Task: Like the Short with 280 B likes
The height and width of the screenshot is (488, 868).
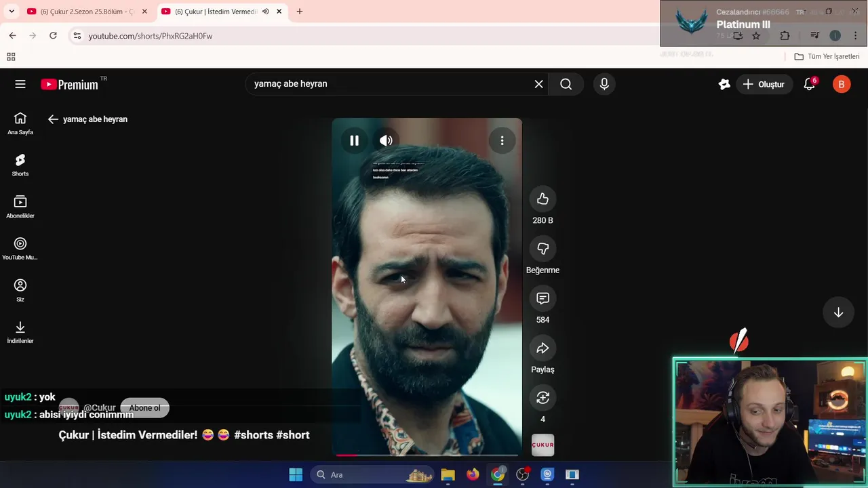Action: tap(542, 199)
